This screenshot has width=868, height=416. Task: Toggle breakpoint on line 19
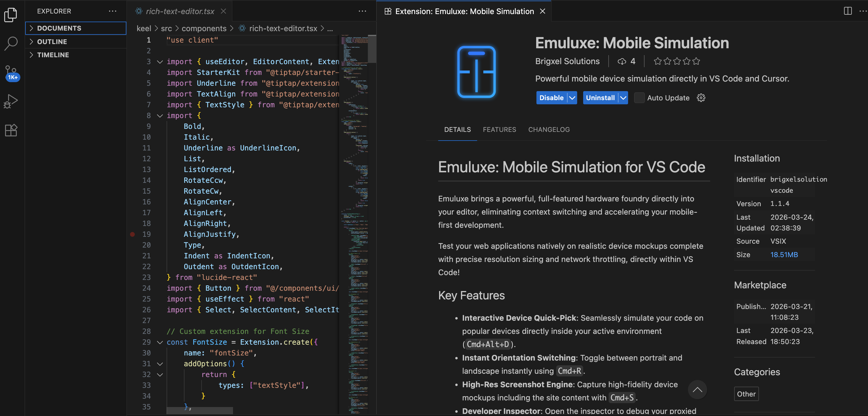point(132,234)
